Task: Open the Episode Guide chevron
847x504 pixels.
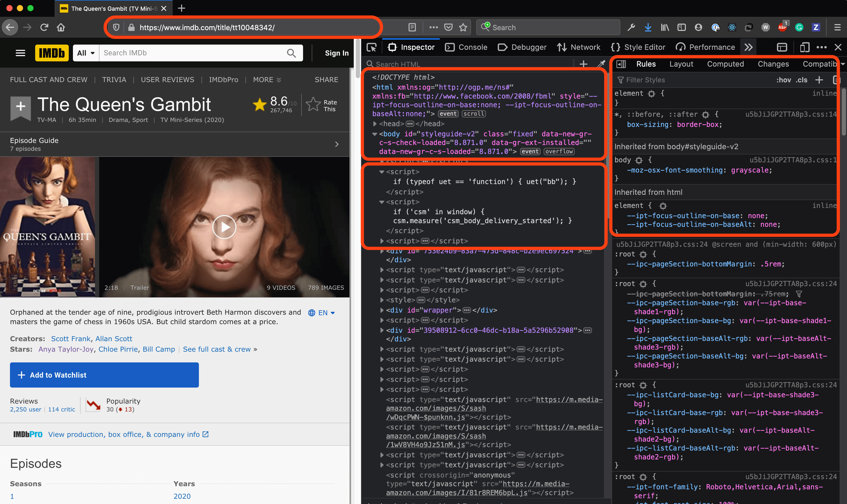Action: 337,144
